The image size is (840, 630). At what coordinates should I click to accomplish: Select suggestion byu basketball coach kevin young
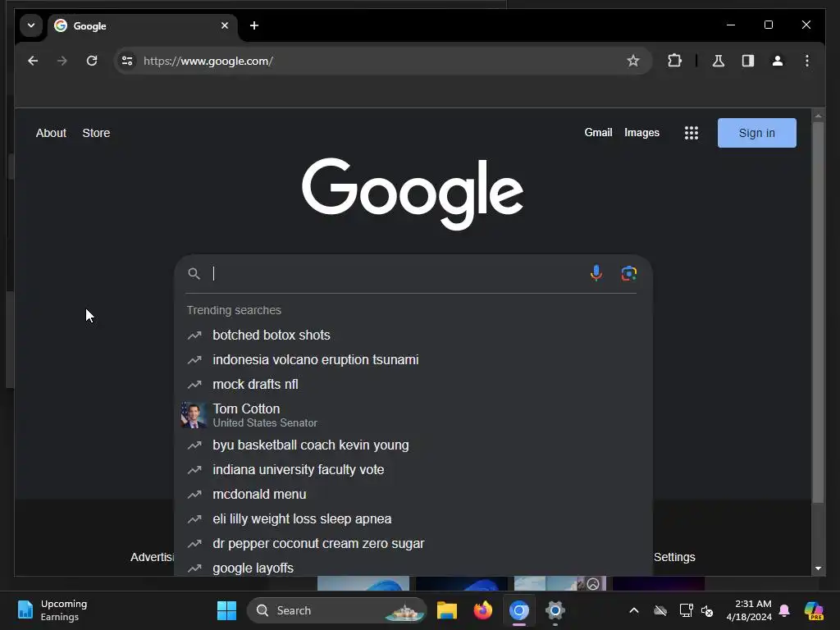413,445
